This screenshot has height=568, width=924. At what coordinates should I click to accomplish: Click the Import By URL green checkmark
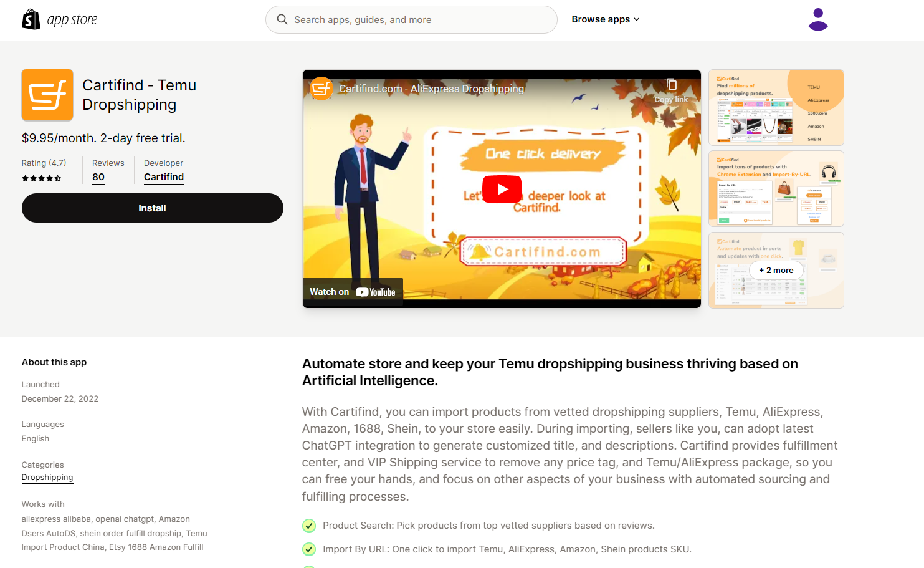(309, 549)
